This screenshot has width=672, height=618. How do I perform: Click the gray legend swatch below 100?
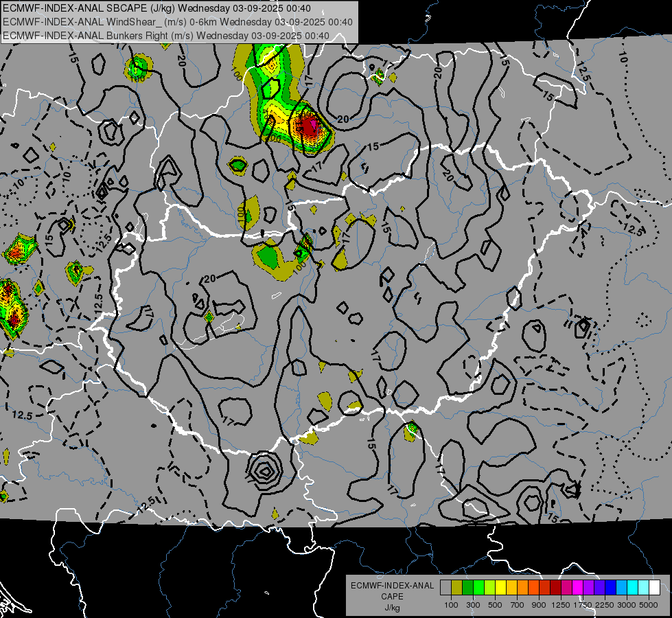click(x=445, y=587)
